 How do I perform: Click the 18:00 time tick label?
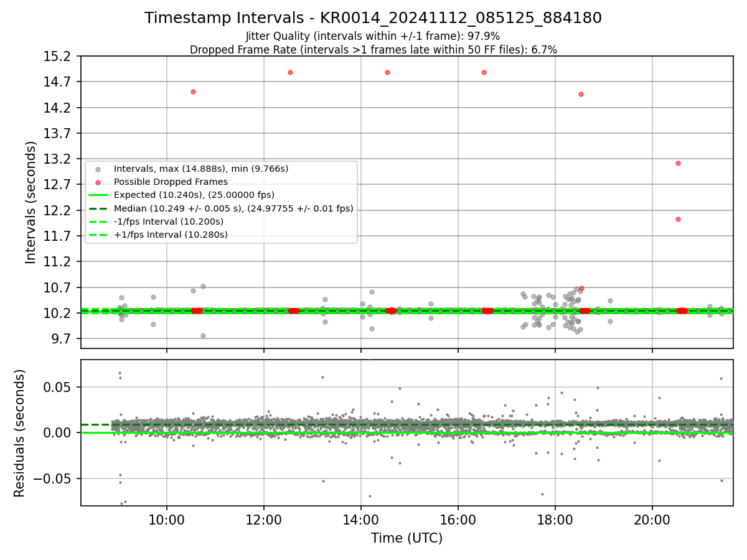(555, 519)
